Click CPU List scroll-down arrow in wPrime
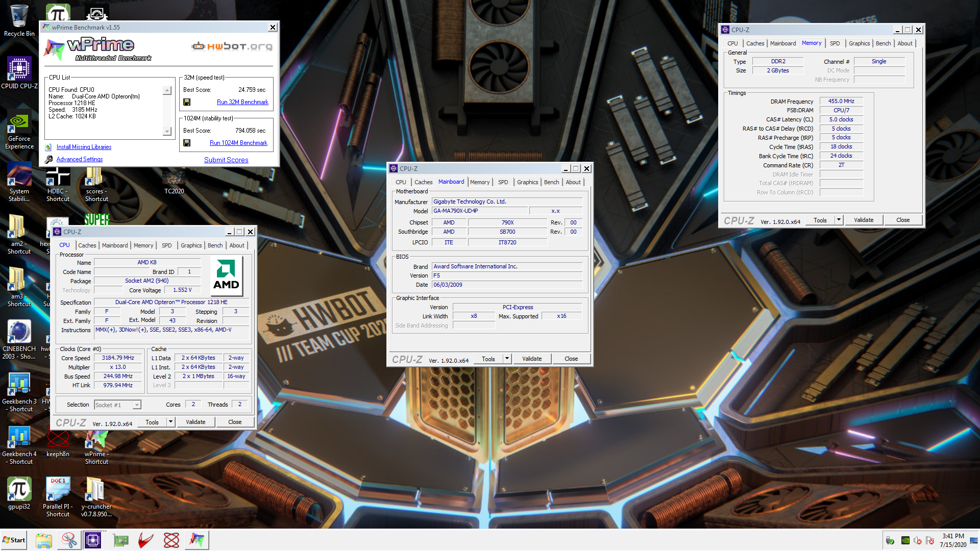The height and width of the screenshot is (551, 980). tap(167, 131)
